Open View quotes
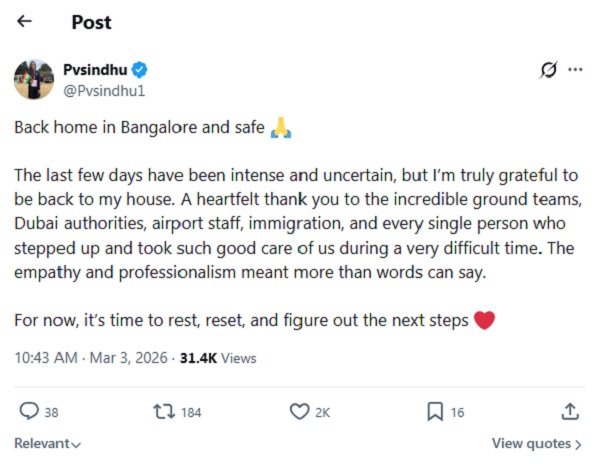The image size is (600, 464). (537, 443)
